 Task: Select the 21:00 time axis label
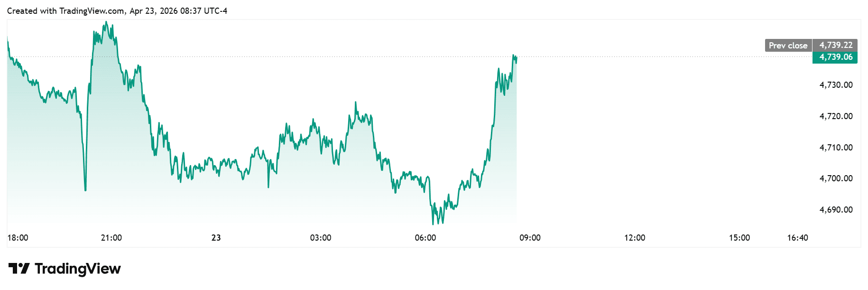111,238
